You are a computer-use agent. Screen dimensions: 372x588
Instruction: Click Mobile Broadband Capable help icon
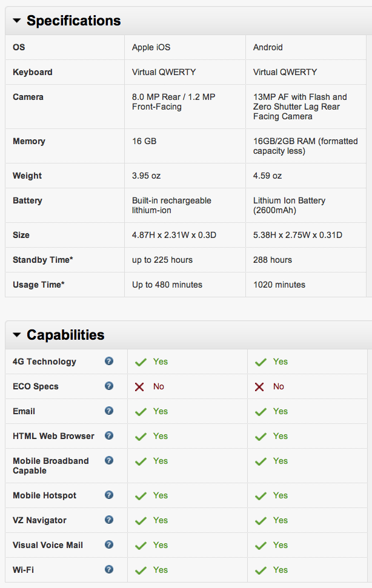(x=109, y=460)
